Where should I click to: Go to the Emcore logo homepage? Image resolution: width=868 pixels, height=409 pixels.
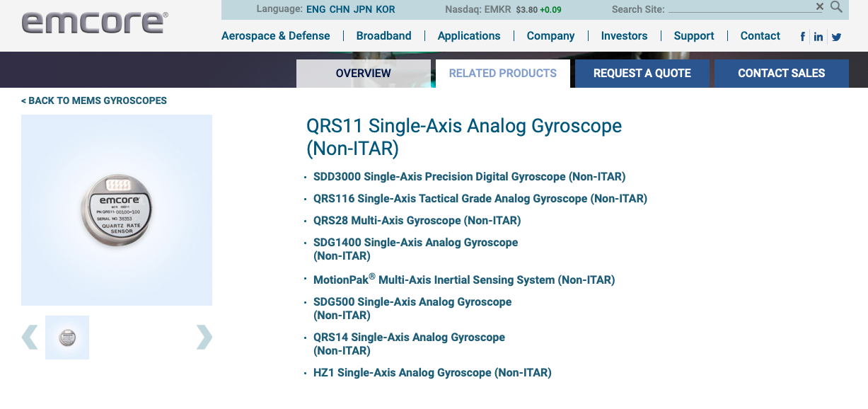[x=95, y=22]
